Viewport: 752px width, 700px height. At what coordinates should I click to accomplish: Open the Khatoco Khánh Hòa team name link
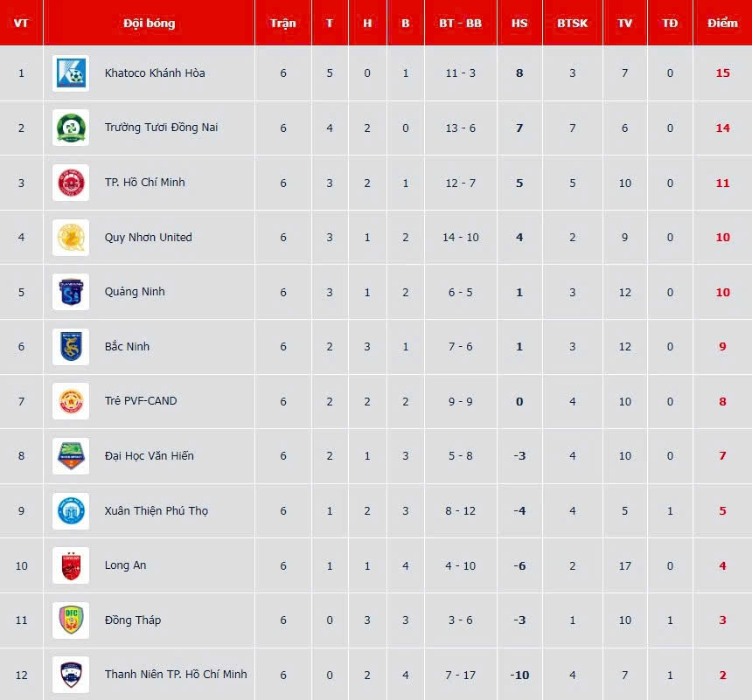[155, 73]
